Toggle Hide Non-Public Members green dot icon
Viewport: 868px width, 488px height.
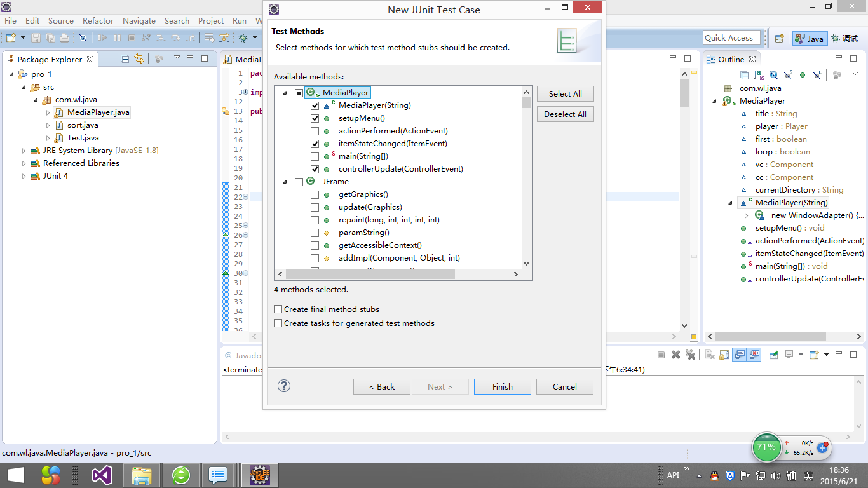[x=803, y=75]
